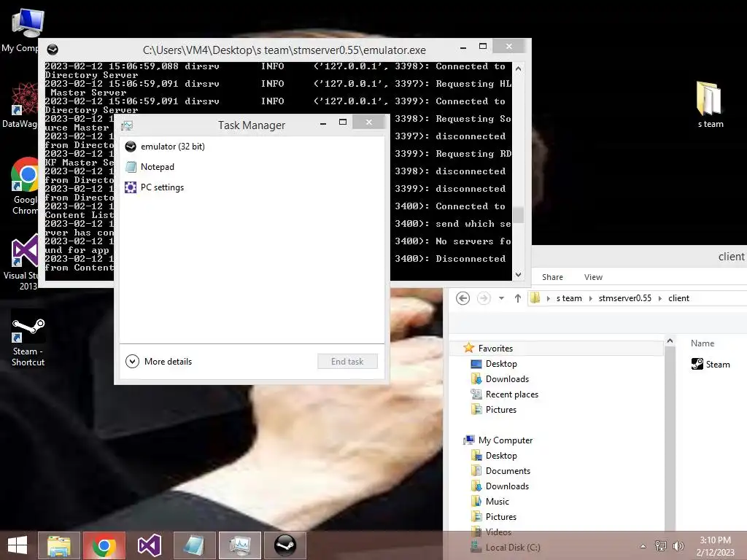Select Pictures under Favorites
Screen dimensions: 747x560
tap(500, 410)
